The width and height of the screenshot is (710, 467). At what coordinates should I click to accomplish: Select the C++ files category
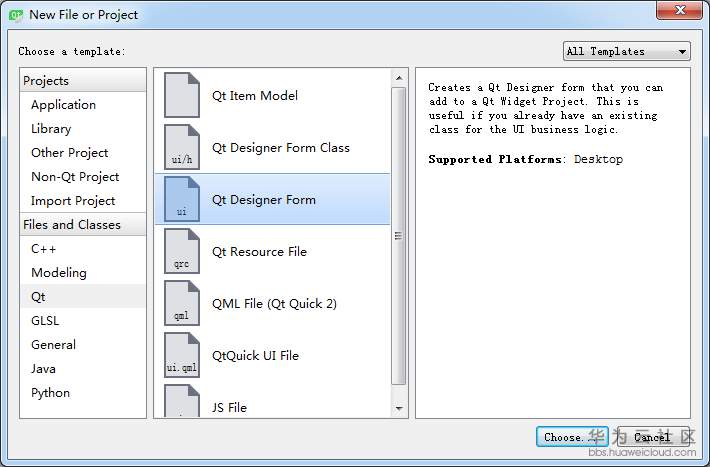(44, 249)
